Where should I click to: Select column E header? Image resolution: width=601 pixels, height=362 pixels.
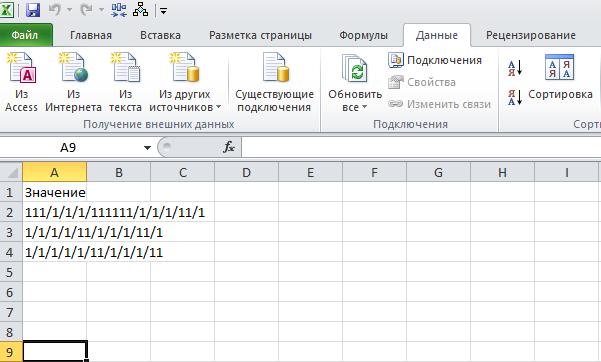(310, 172)
